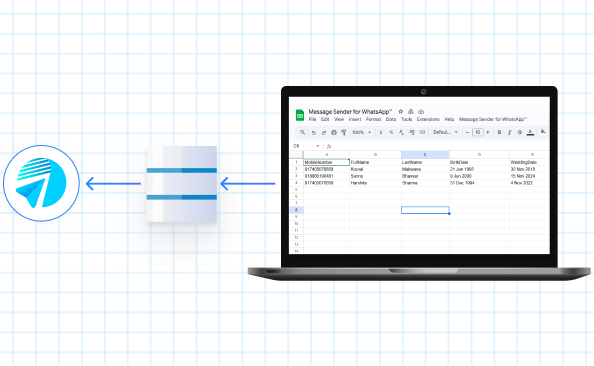Image resolution: width=594 pixels, height=366 pixels.
Task: Open the Extensions menu
Action: click(x=428, y=119)
